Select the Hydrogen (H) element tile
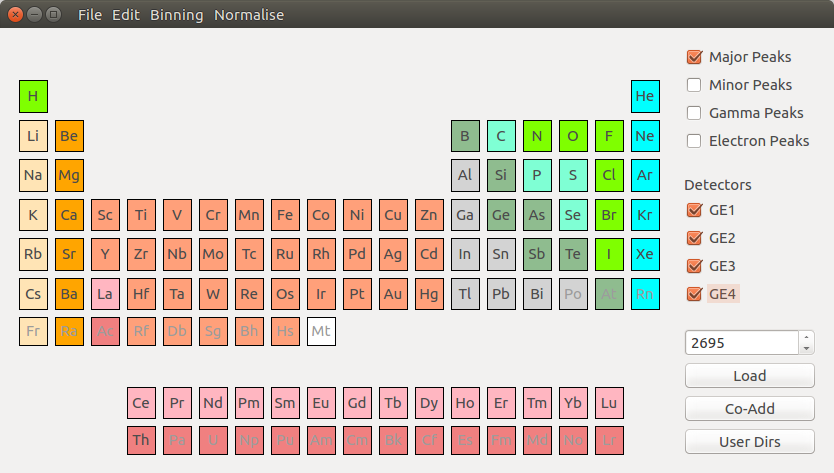 (x=33, y=96)
